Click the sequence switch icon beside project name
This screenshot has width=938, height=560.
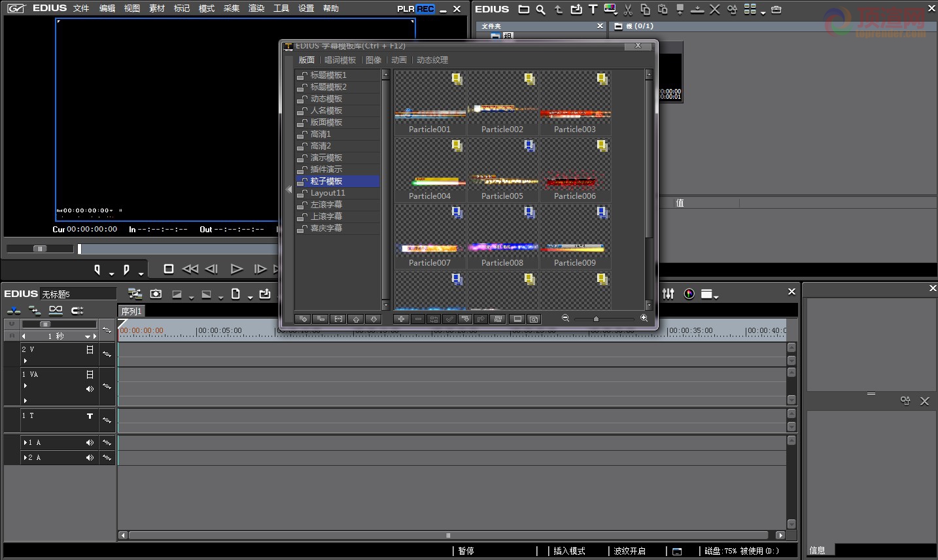[x=135, y=294]
